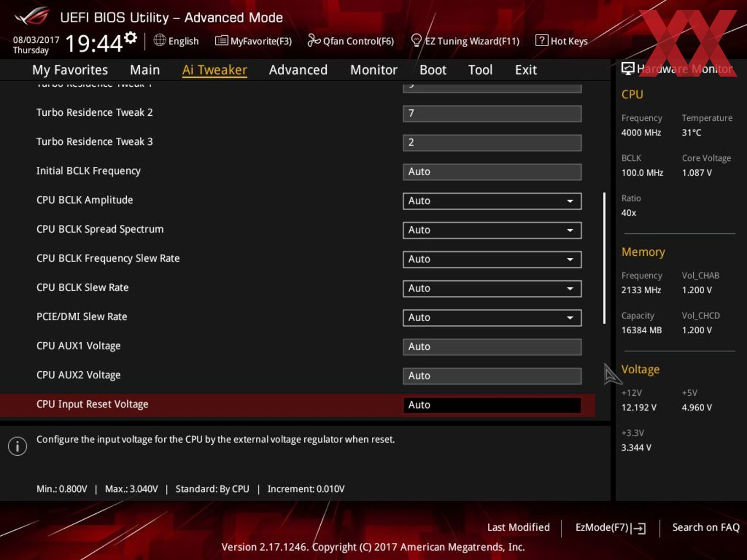Click the 4.960 V reading
This screenshot has width=747, height=560.
pyautogui.click(x=697, y=407)
